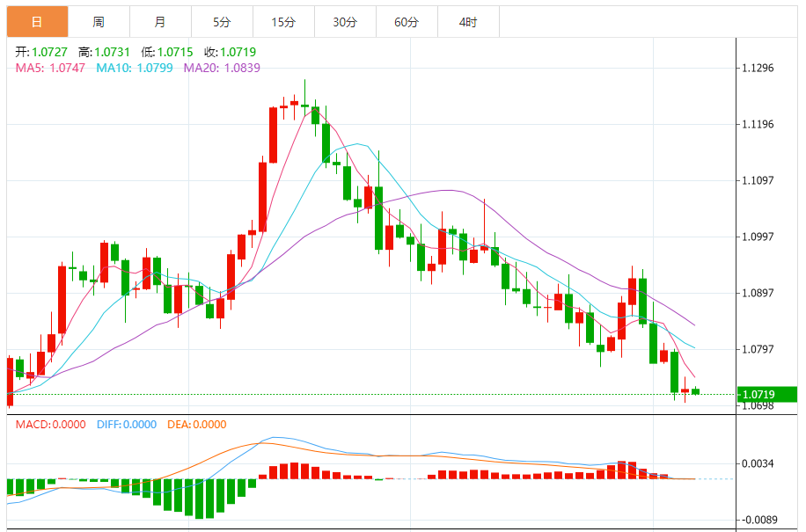The height and width of the screenshot is (532, 806).
Task: Click the 收:1.0719 close price value
Action: (x=231, y=52)
